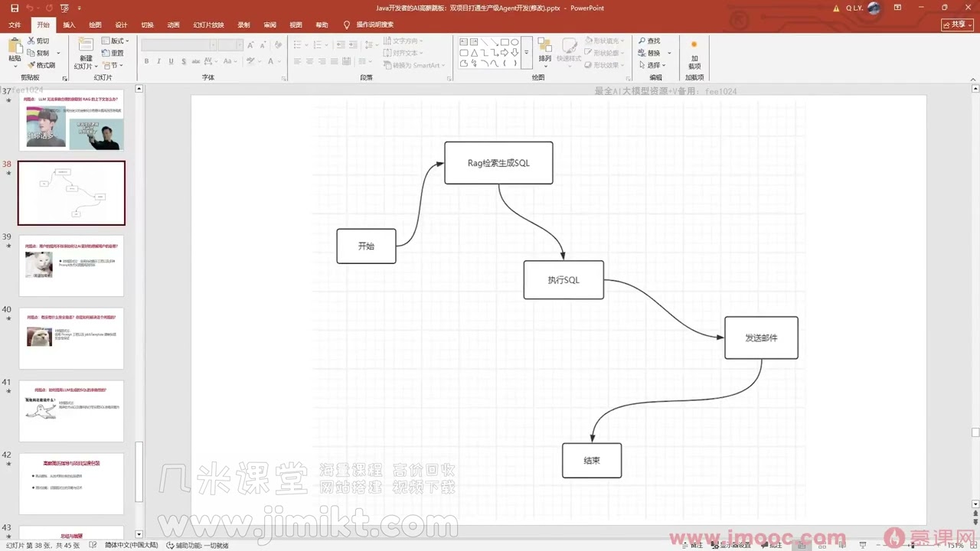Screen dimensions: 980x551
Task: Click the New Slide (新建幻灯片) icon
Action: click(86, 45)
